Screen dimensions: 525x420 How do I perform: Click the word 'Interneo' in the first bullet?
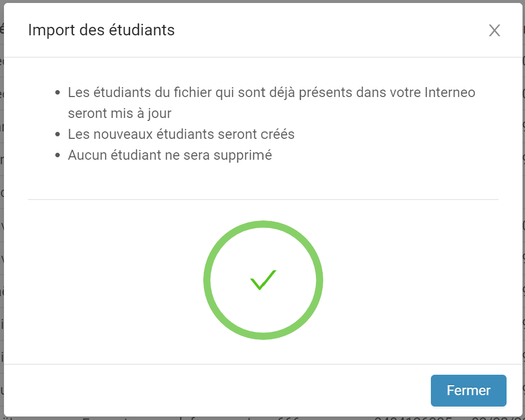pyautogui.click(x=450, y=92)
